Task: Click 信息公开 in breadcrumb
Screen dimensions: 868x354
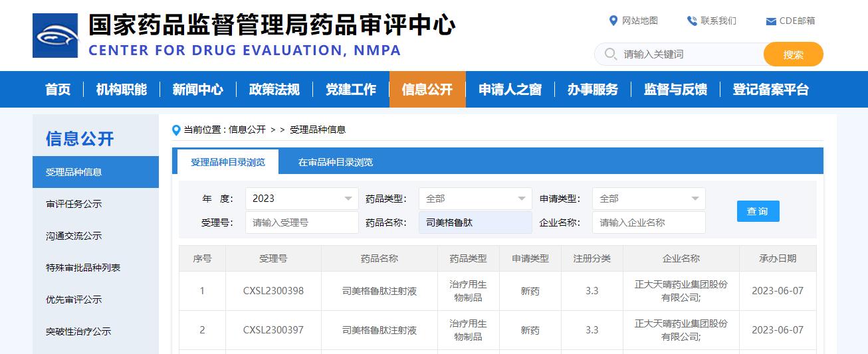Action: (x=247, y=130)
